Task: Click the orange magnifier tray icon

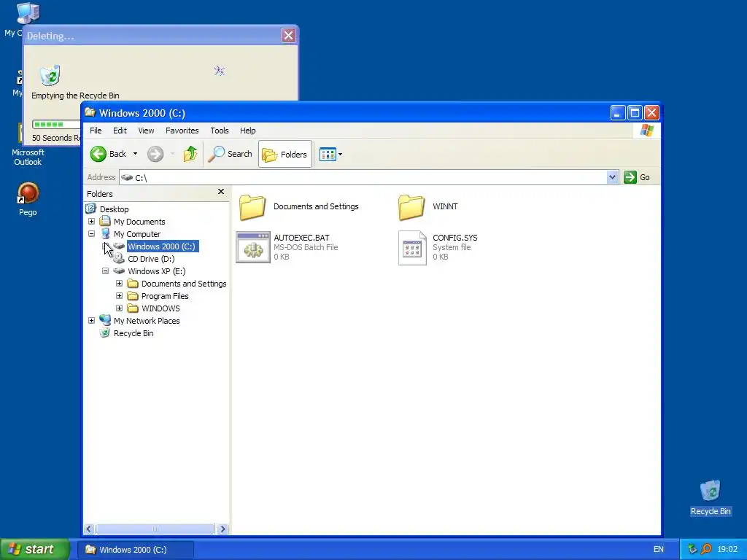Action: [x=706, y=549]
